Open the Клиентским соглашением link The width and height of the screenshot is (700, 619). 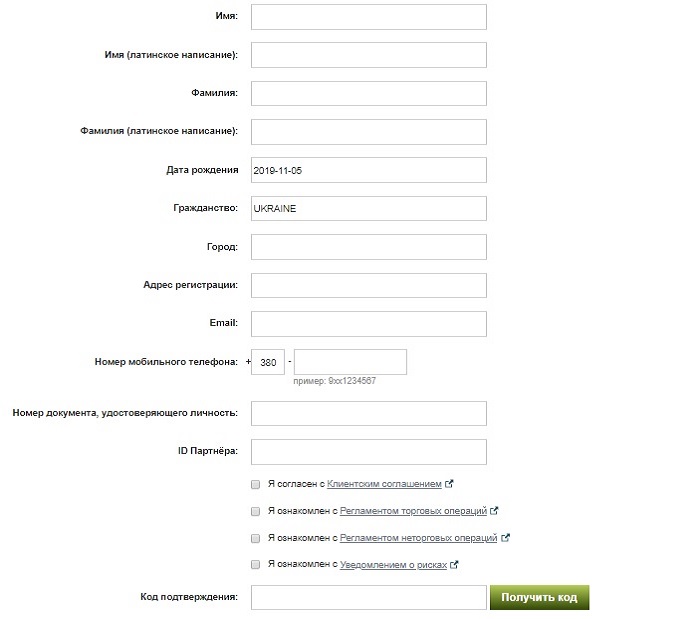[384, 484]
